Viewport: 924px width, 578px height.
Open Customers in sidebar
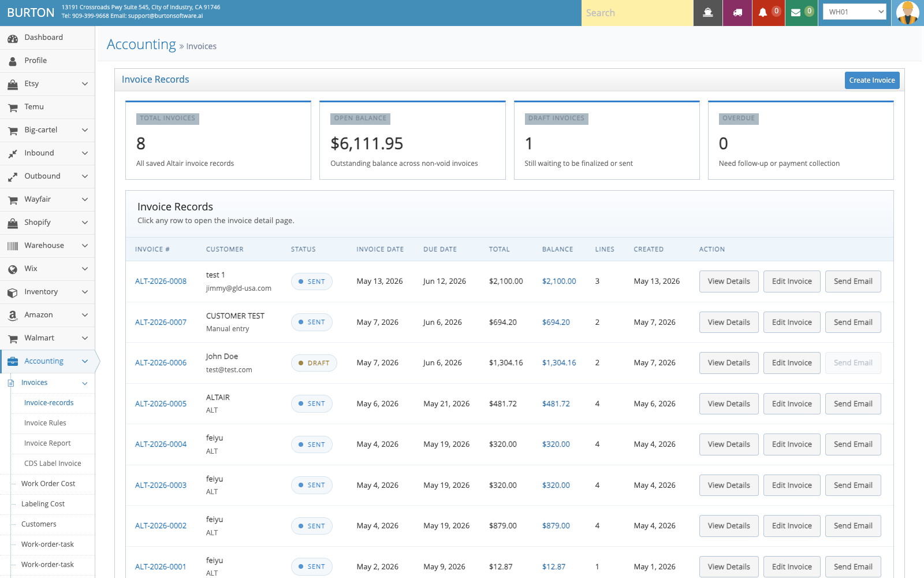pos(39,524)
